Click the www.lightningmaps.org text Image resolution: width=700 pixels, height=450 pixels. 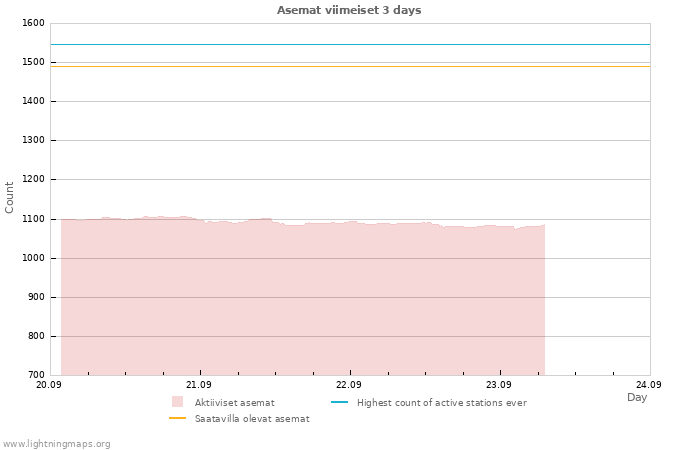tap(55, 444)
